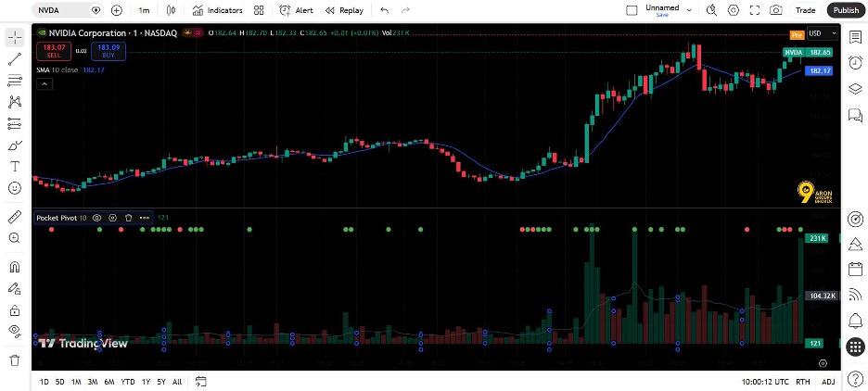Viewport: 868px width, 391px height.
Task: Open price scale settings gear at chart corner
Action: pos(823,363)
